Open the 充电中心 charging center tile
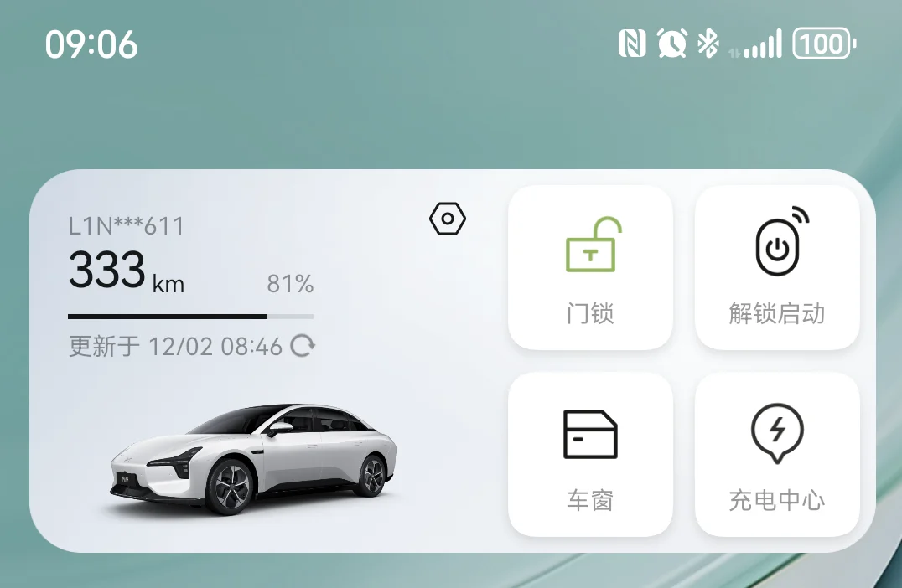Viewport: 902px width, 588px height. (x=778, y=455)
